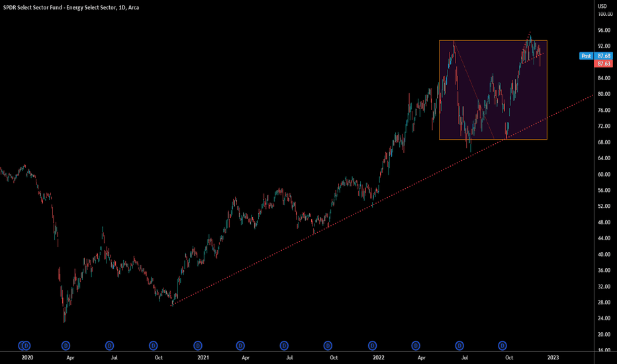Click the 2023 time axis label
This screenshot has height=364, width=617.
pos(553,357)
